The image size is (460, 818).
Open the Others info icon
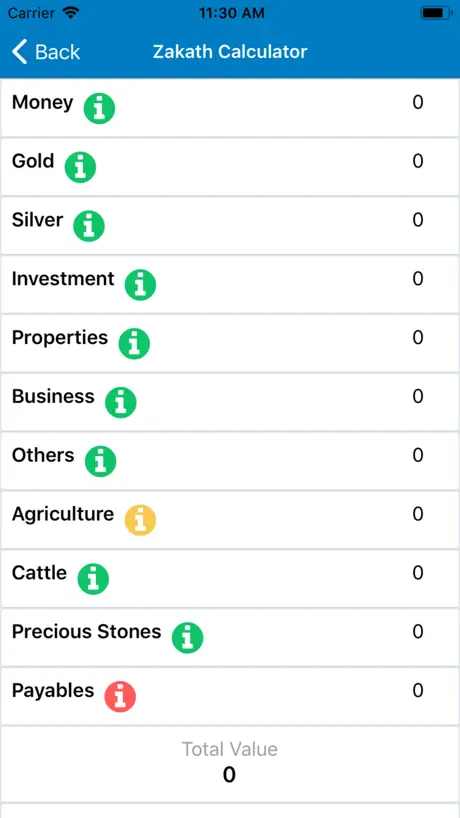coord(100,462)
